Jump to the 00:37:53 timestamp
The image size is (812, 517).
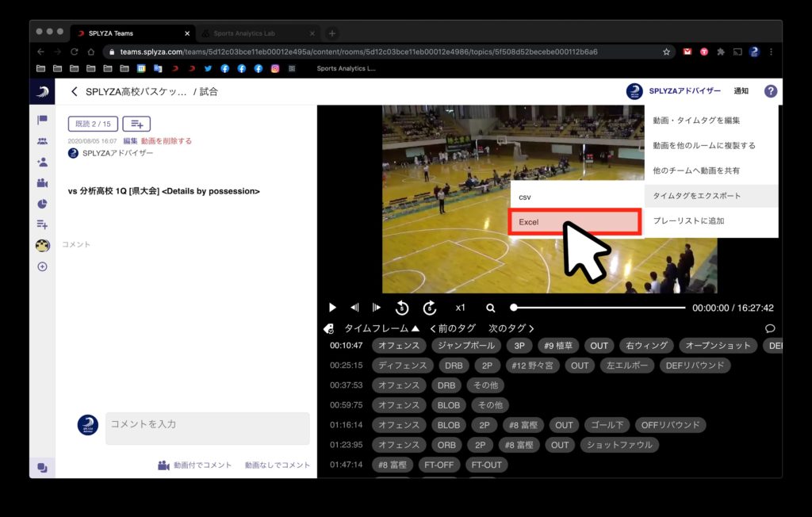pyautogui.click(x=346, y=385)
